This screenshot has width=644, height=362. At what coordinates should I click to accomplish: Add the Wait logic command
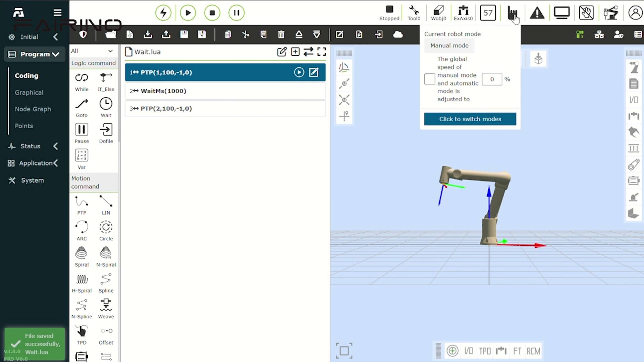click(x=106, y=107)
